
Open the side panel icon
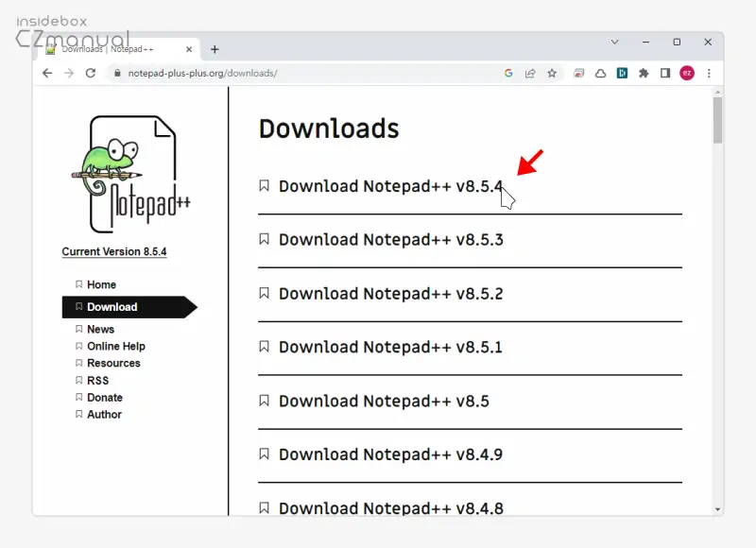pyautogui.click(x=664, y=73)
